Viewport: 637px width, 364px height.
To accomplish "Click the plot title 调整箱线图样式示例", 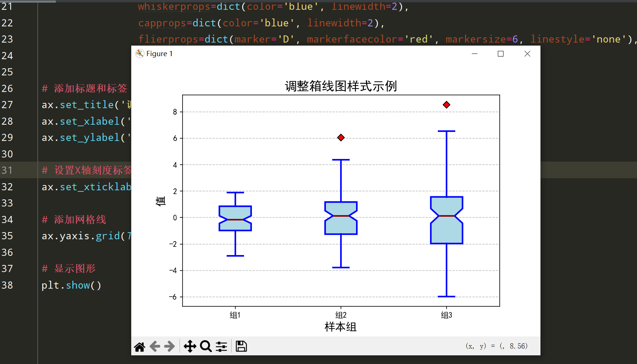I will (341, 86).
